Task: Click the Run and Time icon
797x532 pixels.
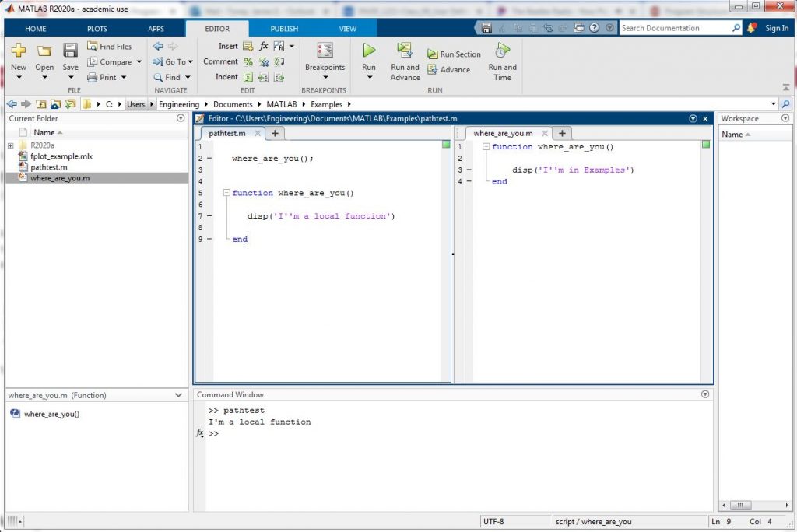Action: coord(502,51)
